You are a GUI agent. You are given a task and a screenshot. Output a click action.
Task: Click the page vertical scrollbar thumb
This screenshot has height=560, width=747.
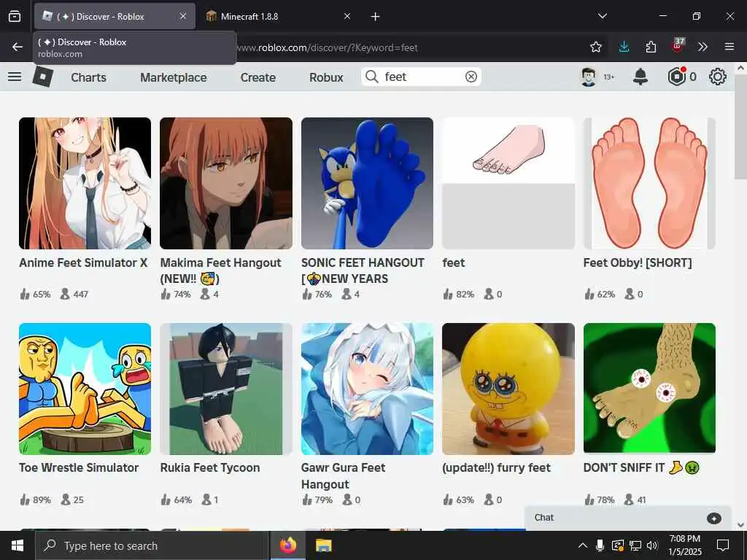(741, 126)
